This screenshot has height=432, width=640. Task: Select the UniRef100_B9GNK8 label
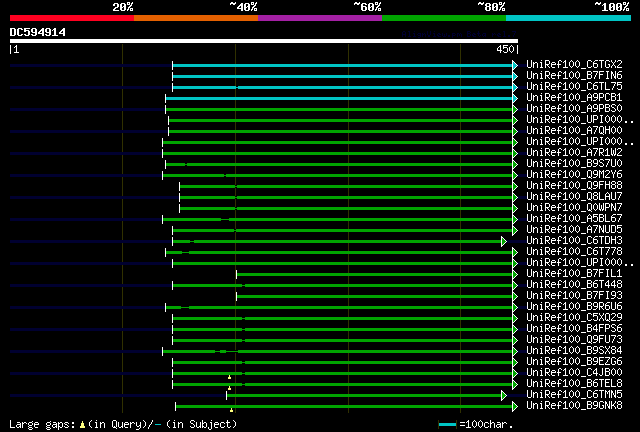coord(574,405)
